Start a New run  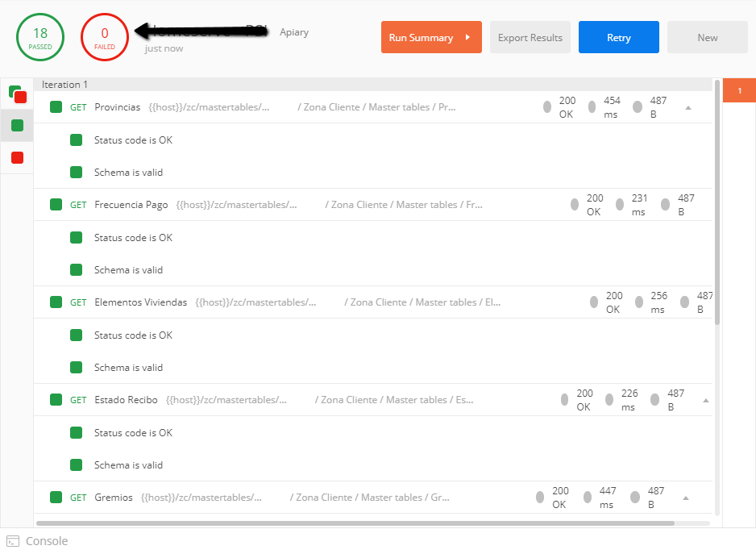coord(708,37)
